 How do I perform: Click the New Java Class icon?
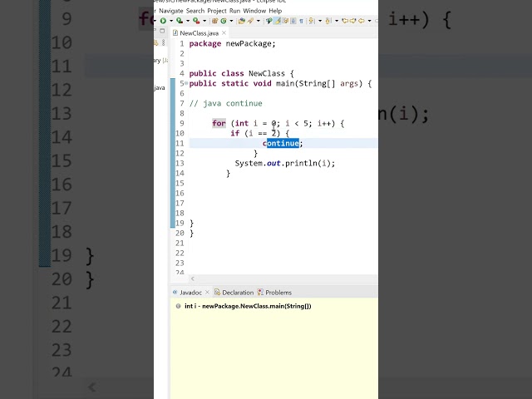224,21
